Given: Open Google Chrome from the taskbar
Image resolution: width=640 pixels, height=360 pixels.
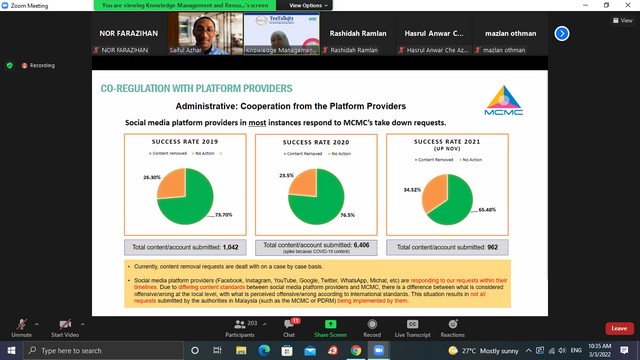Looking at the screenshot, I should [x=356, y=351].
